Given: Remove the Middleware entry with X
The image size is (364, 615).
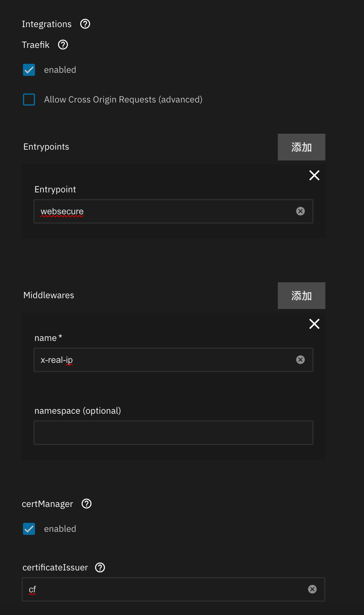Looking at the screenshot, I should [x=314, y=324].
